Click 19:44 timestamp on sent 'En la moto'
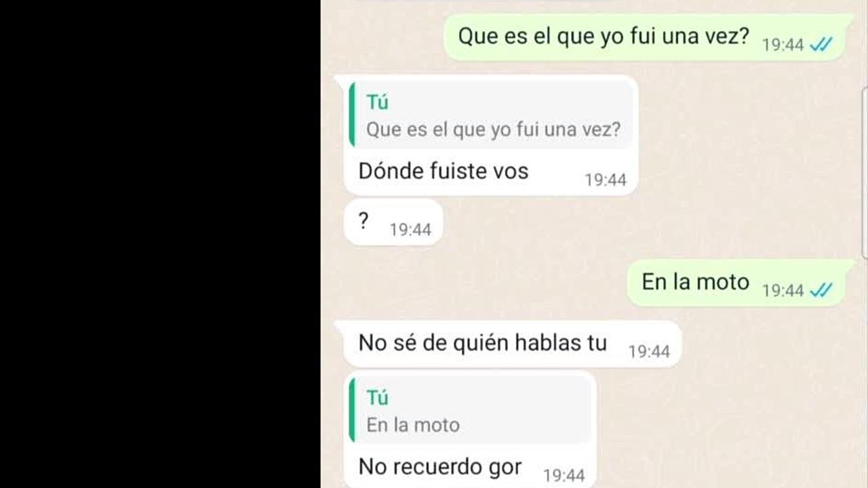The image size is (868, 488). click(x=783, y=291)
